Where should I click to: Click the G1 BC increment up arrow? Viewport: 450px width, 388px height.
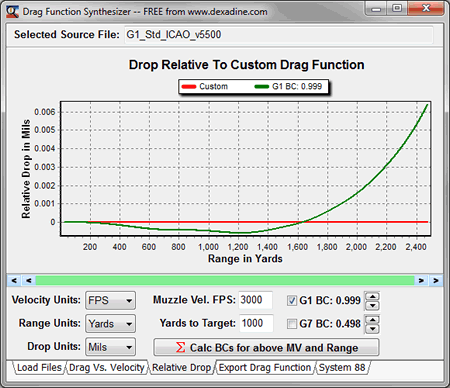coord(372,296)
